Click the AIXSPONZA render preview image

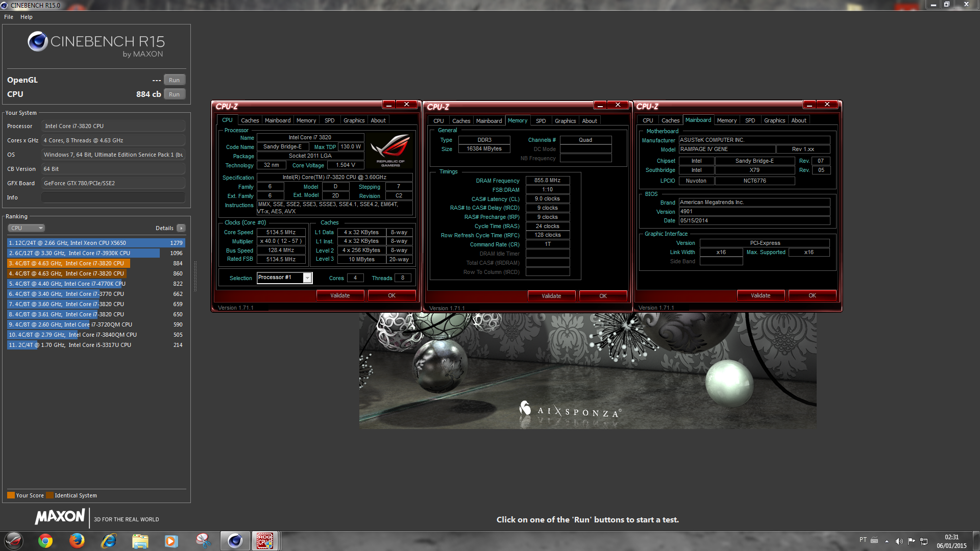587,370
